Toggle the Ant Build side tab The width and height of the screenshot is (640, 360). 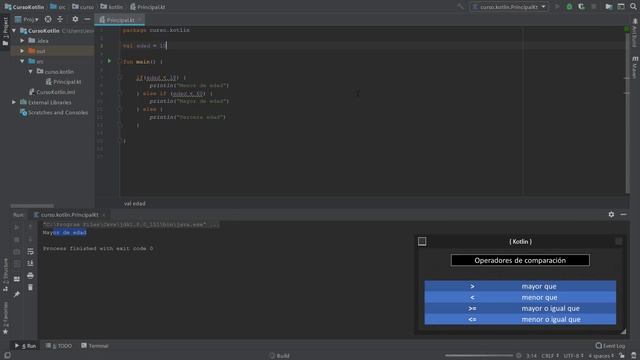pos(635,33)
